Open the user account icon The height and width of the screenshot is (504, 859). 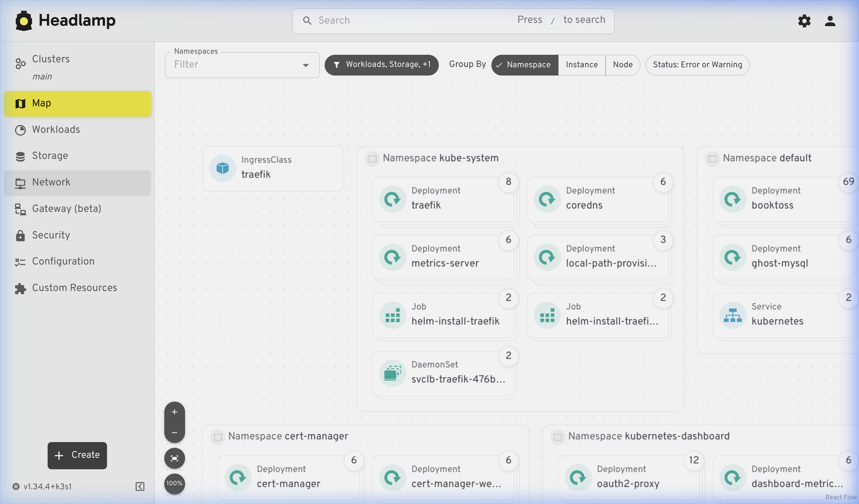click(830, 21)
